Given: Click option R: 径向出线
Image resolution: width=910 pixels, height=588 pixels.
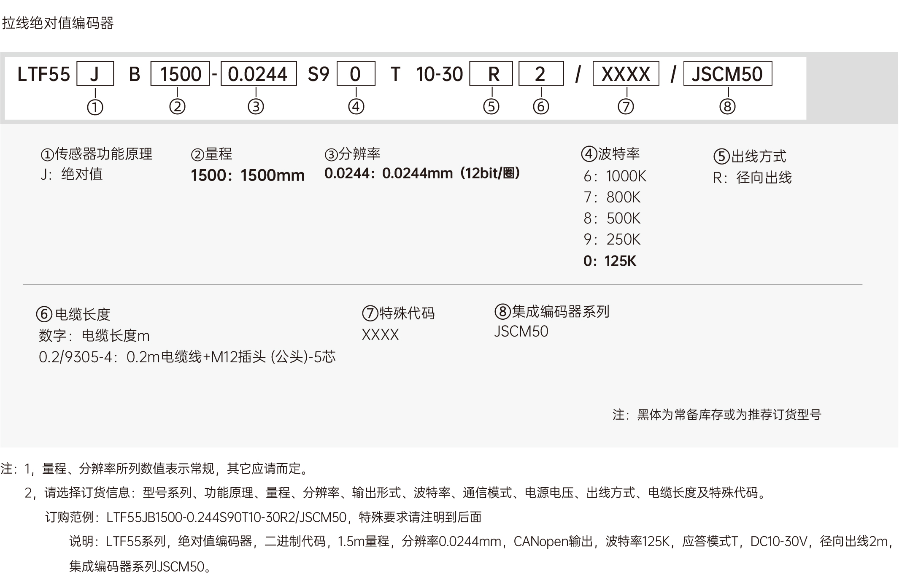Looking at the screenshot, I should tap(752, 178).
